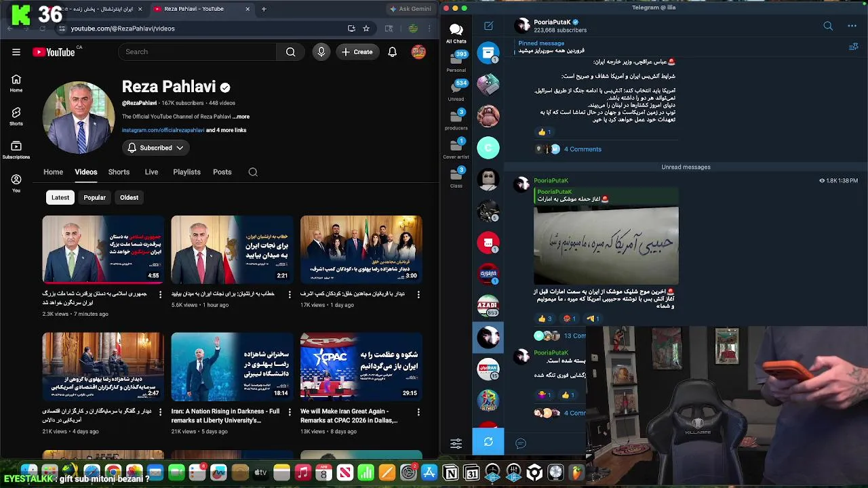
Task: Open the channel Playlists tab
Action: pyautogui.click(x=186, y=172)
